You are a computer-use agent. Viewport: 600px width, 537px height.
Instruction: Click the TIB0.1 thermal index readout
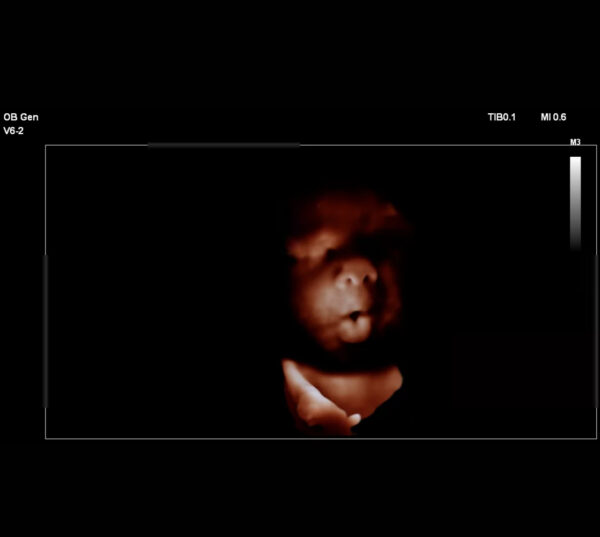(502, 117)
